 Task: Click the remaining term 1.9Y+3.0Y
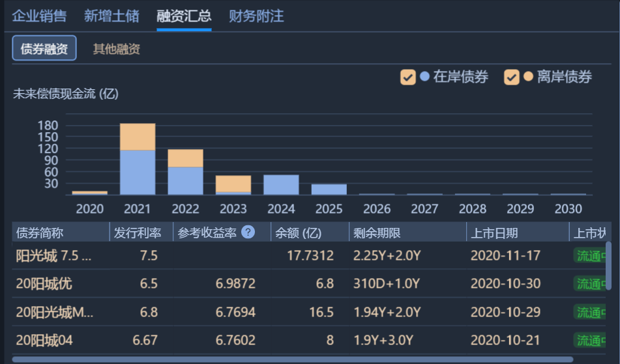(x=383, y=341)
